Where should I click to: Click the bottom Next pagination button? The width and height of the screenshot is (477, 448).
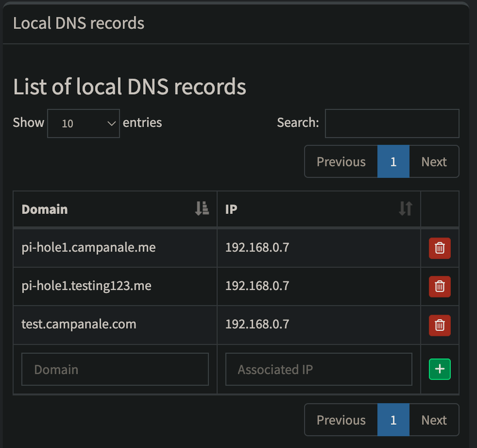pos(434,420)
